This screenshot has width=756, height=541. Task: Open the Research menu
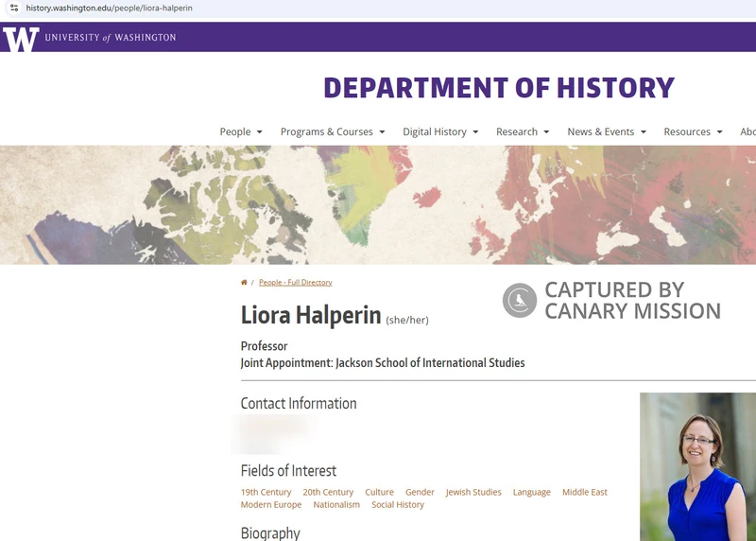[516, 131]
